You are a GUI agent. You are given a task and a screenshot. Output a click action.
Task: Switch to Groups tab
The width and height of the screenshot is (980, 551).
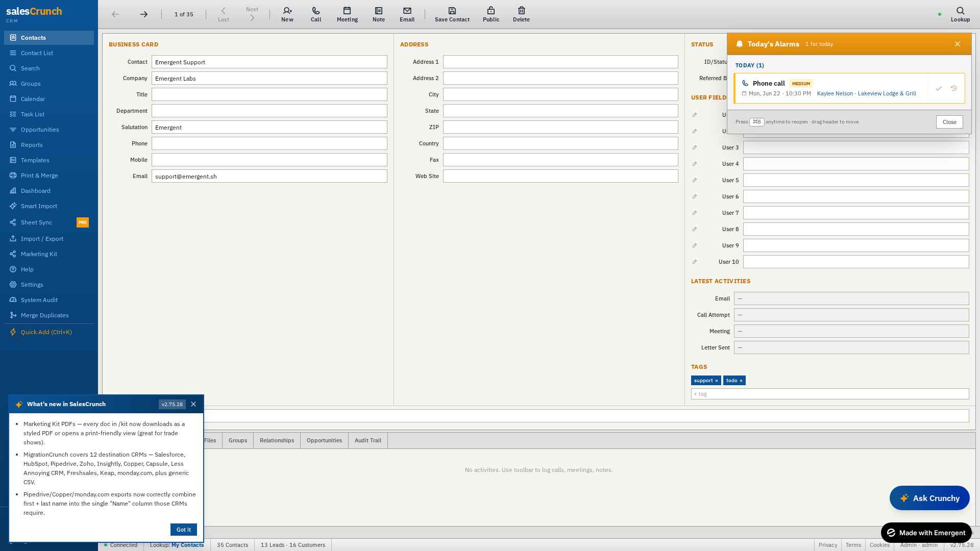coord(238,440)
